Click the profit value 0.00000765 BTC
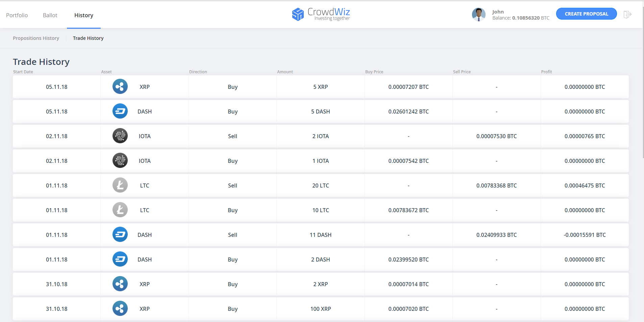 click(x=585, y=136)
